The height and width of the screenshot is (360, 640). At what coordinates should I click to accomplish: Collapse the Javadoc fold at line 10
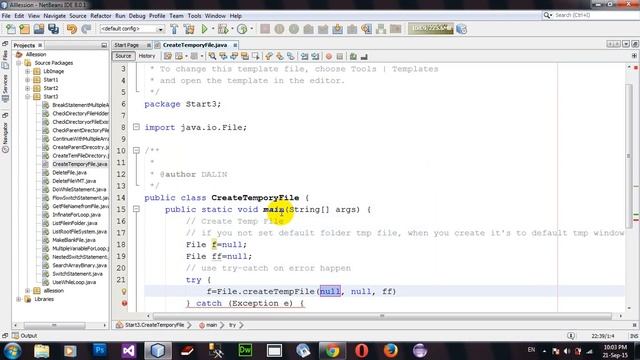coord(136,151)
